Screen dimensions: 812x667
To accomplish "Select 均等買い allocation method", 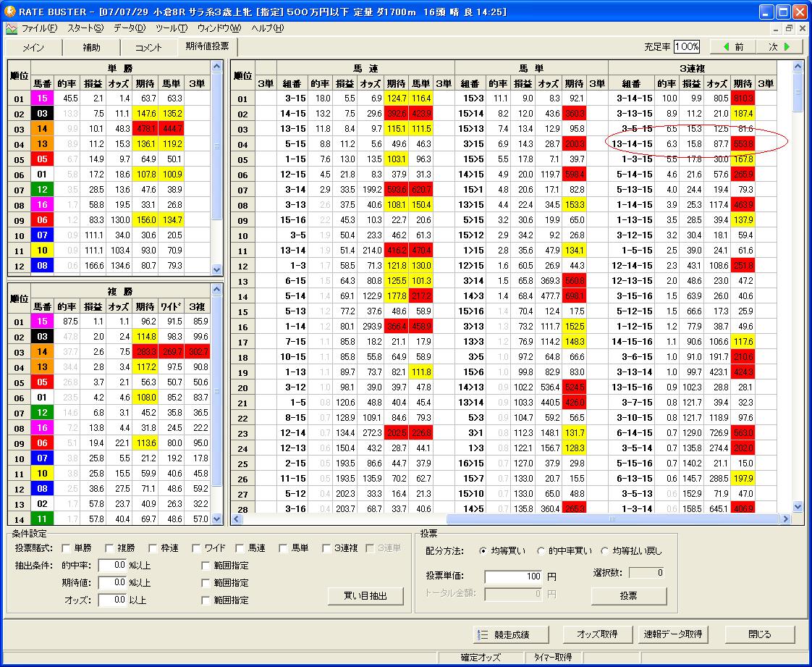I will (x=483, y=551).
